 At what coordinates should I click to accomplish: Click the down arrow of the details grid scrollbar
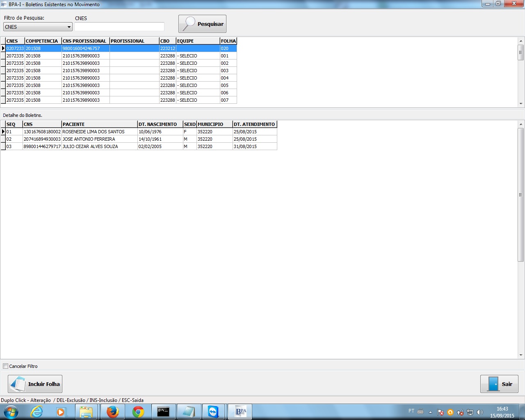point(521,355)
